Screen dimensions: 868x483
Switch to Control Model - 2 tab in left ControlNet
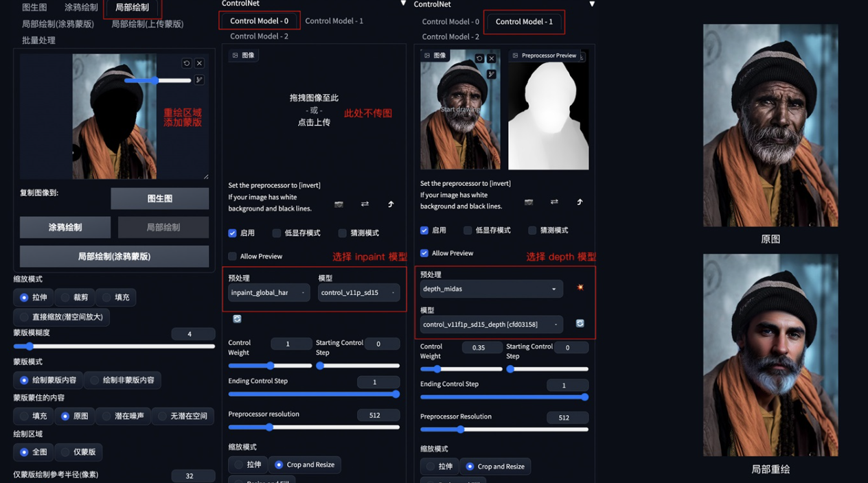click(259, 36)
